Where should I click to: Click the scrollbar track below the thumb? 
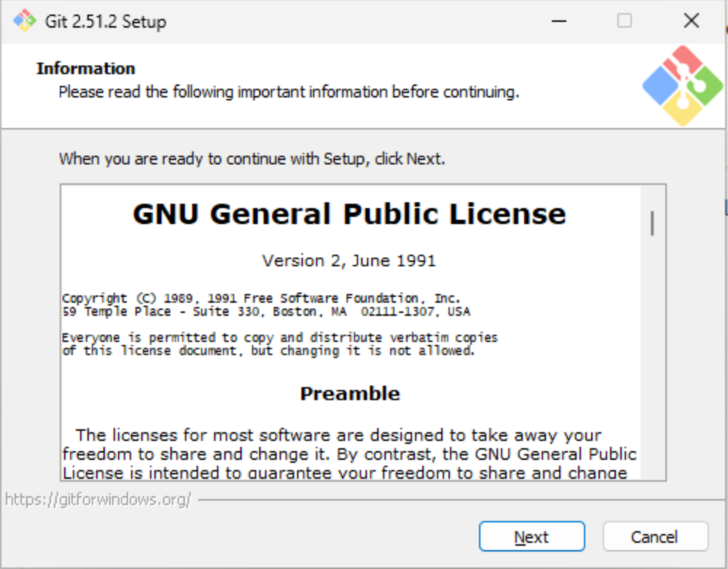tap(653, 364)
